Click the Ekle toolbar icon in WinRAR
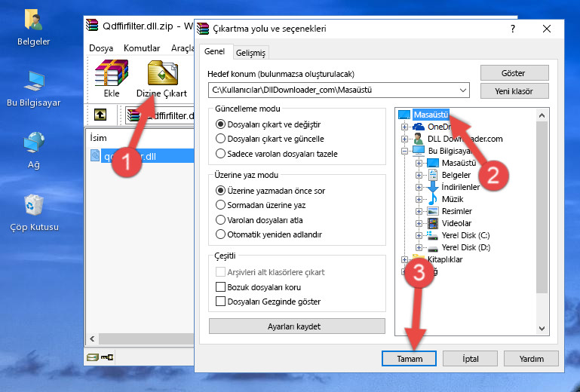The height and width of the screenshot is (392, 580). [x=112, y=78]
